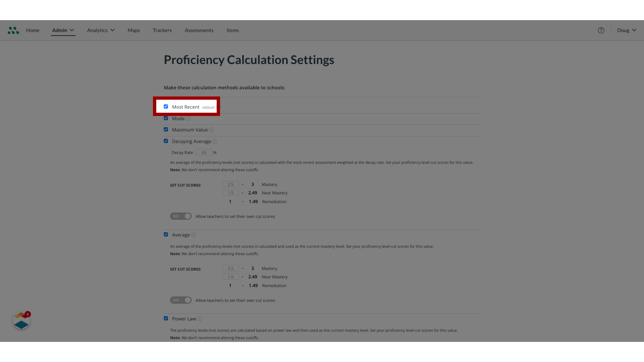Viewport: 644px width, 362px height.
Task: Click the stacked layers notification badge icon
Action: [21, 321]
